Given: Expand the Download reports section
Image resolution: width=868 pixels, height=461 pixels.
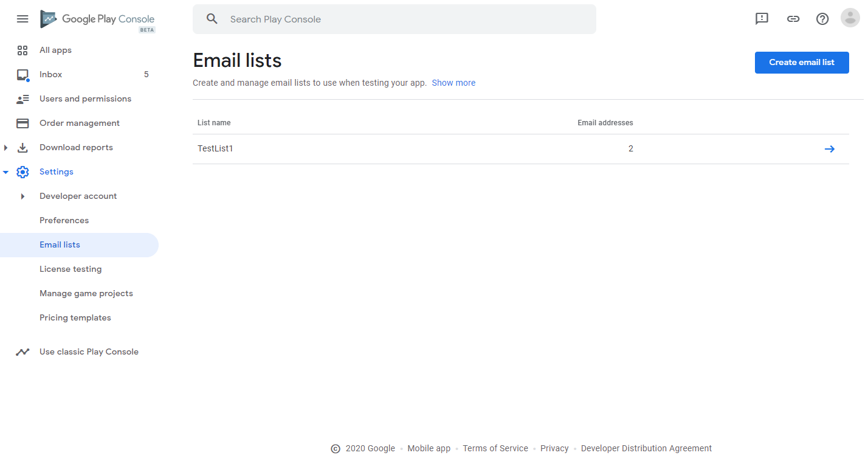Looking at the screenshot, I should pos(6,148).
